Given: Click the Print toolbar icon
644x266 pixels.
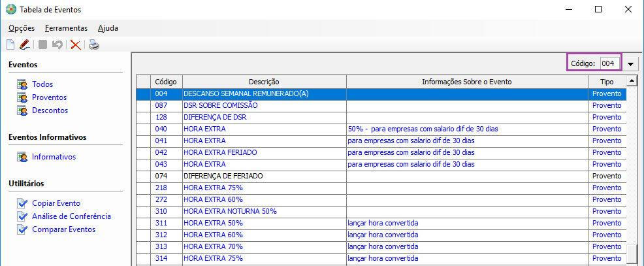Looking at the screenshot, I should pyautogui.click(x=94, y=44).
